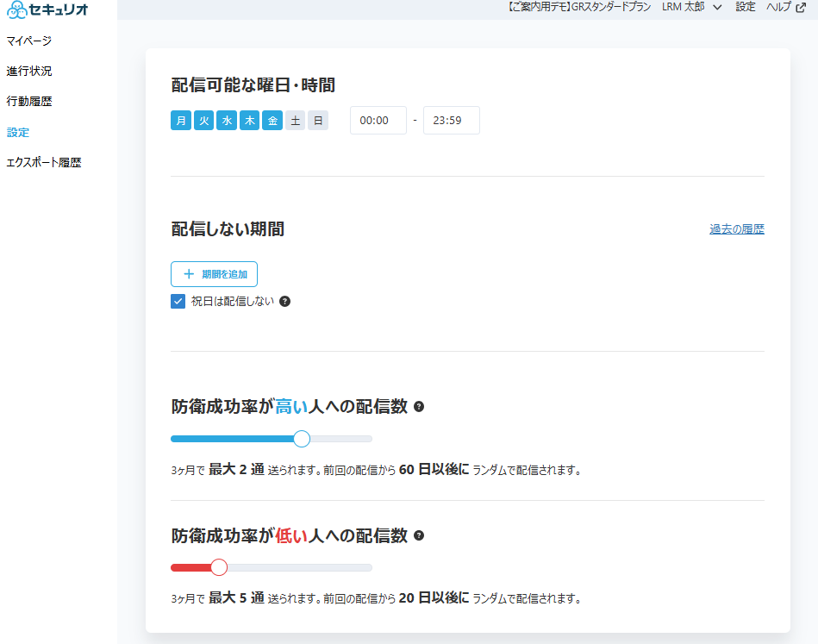The image size is (818, 644).
Task: Open help icon beside 祝日は配信しない
Action: (x=284, y=301)
